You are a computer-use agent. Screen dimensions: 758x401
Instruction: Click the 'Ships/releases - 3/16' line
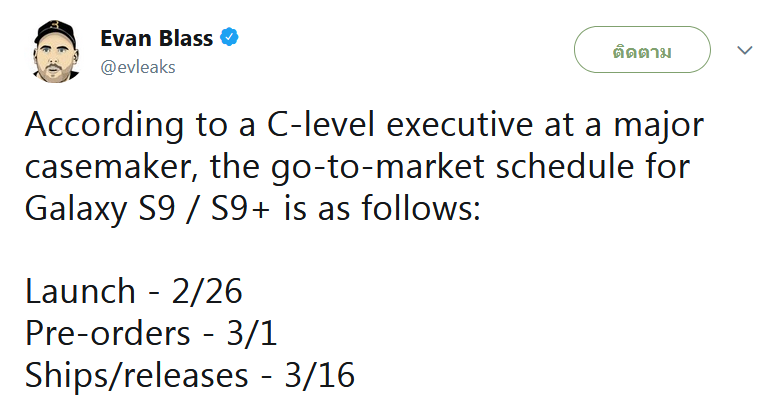(x=190, y=375)
